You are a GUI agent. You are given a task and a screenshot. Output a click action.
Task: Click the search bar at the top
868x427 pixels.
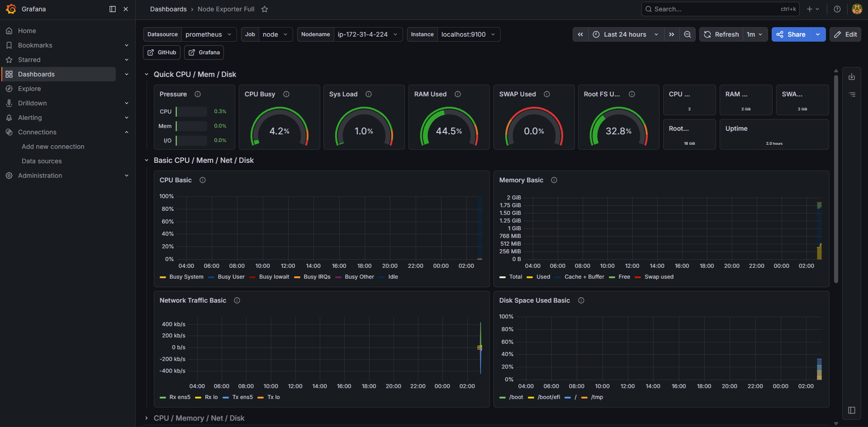tap(720, 9)
